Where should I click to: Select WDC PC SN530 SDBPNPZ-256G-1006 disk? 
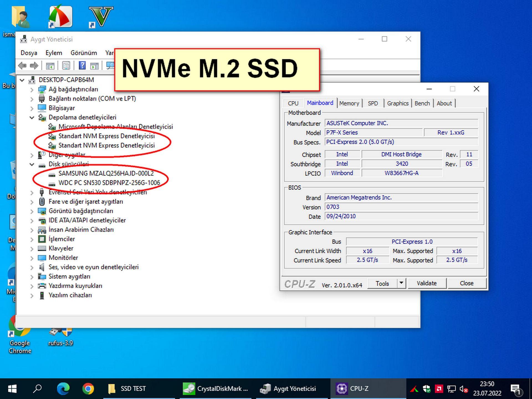[x=109, y=183]
